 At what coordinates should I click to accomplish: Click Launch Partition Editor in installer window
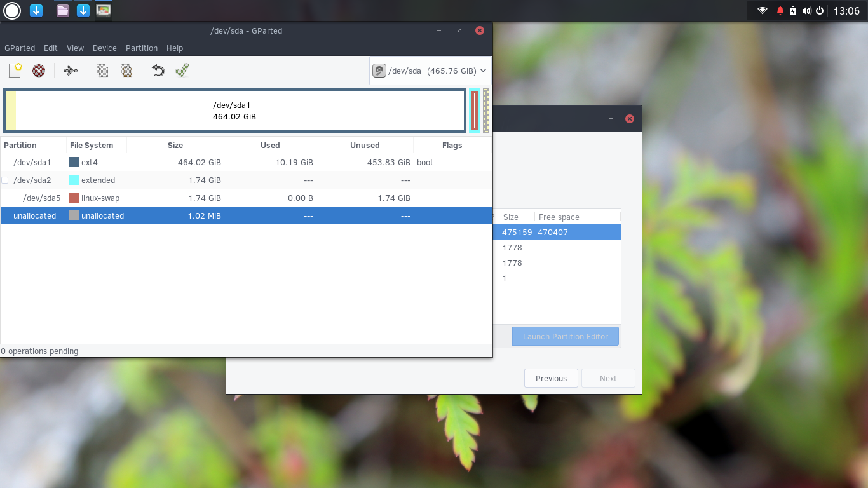pyautogui.click(x=566, y=337)
